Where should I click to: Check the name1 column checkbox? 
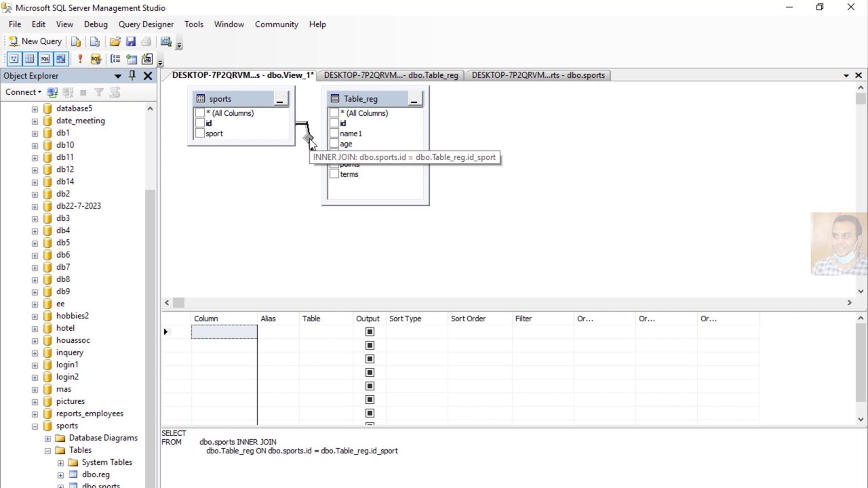[x=334, y=134]
